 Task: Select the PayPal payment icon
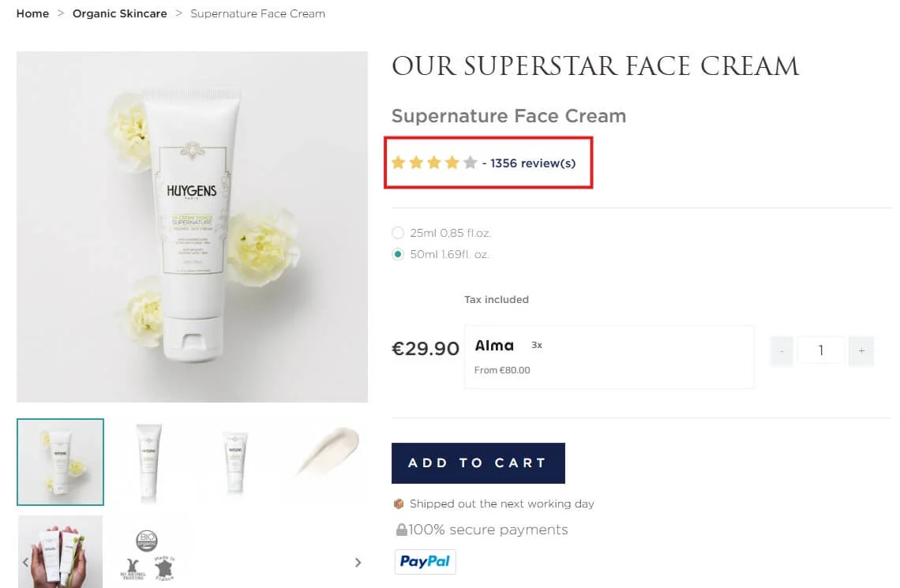[425, 561]
